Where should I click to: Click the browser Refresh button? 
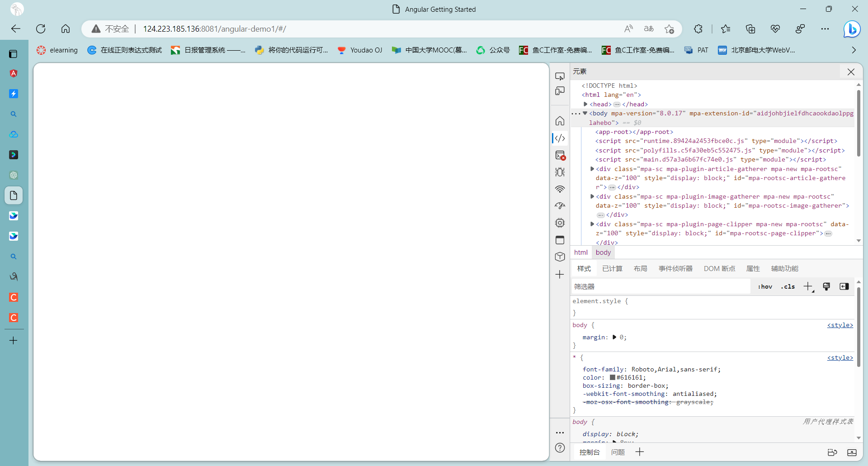point(41,29)
